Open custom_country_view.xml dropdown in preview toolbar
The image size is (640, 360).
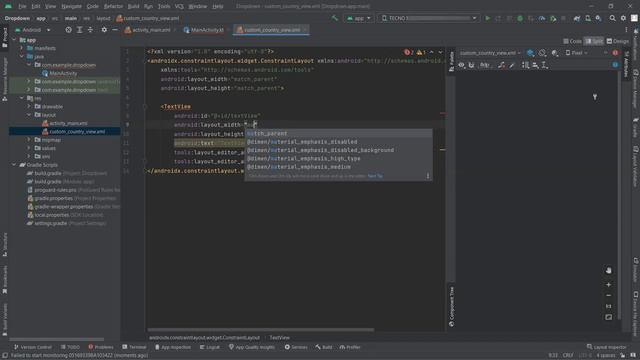490,53
